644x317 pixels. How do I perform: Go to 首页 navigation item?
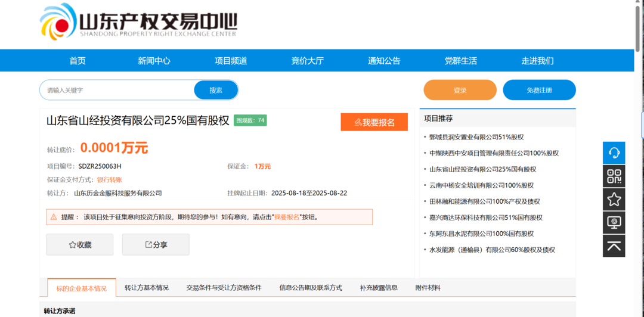[x=78, y=61]
